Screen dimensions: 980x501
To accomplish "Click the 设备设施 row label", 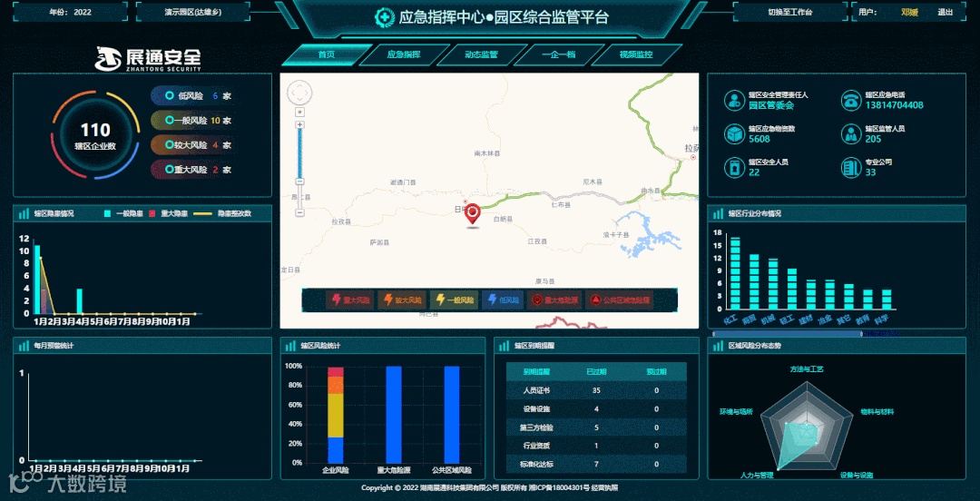I will coord(536,409).
